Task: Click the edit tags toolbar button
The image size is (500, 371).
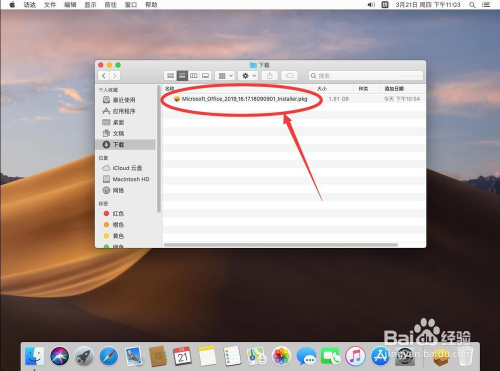Action: coord(290,76)
